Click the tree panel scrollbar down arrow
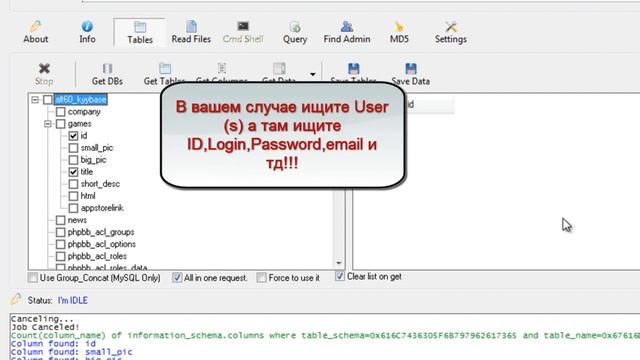This screenshot has height=360, width=640. click(339, 263)
